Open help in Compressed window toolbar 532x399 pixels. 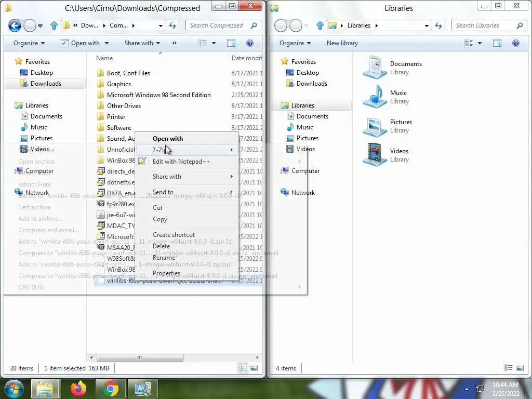(x=250, y=43)
